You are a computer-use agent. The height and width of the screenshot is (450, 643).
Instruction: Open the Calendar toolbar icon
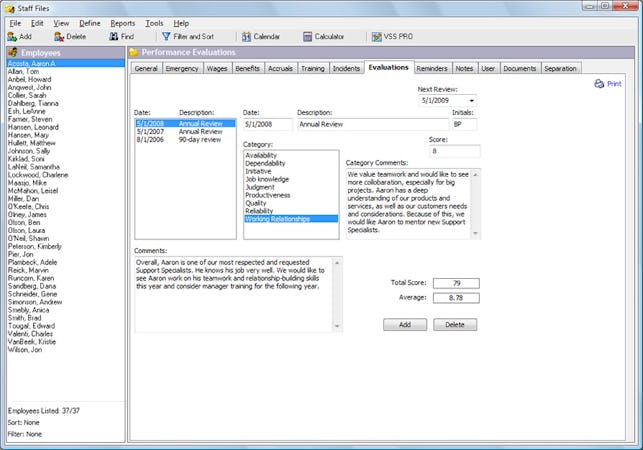pyautogui.click(x=246, y=36)
